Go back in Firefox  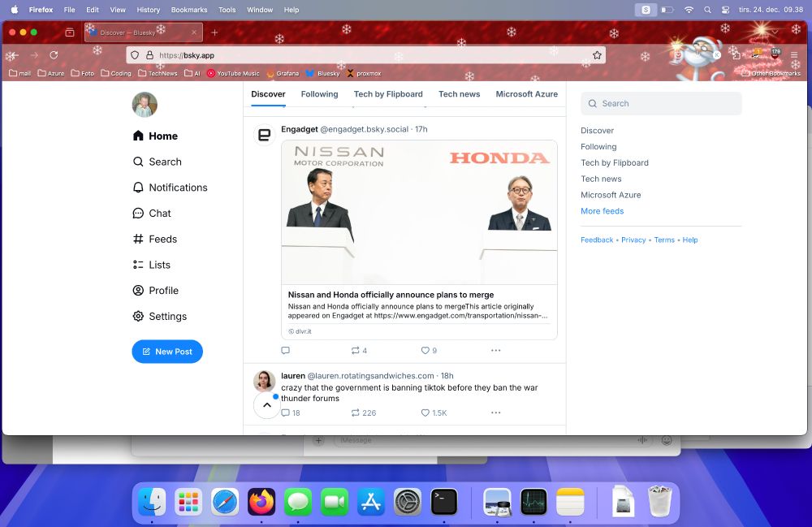click(12, 55)
